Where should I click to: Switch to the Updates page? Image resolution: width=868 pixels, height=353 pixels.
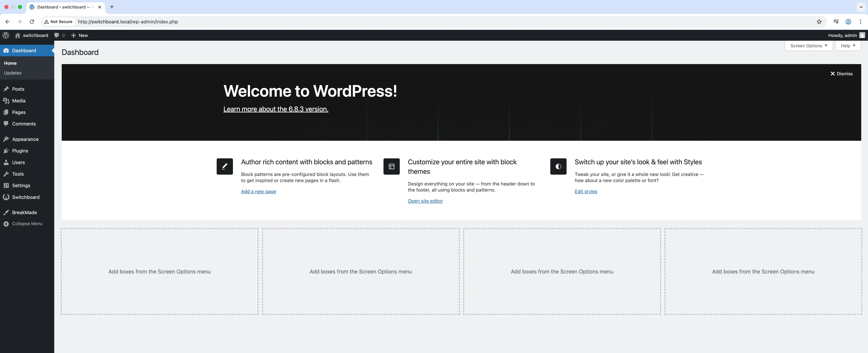point(13,73)
